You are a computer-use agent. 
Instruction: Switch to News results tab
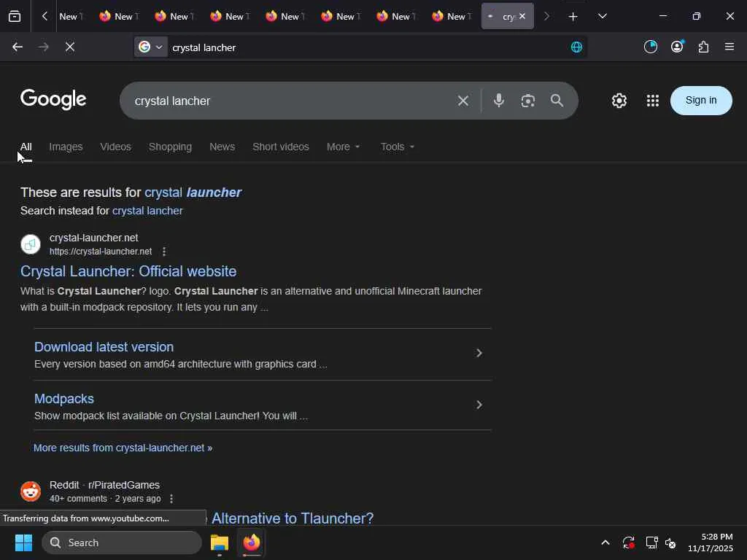[x=222, y=147]
